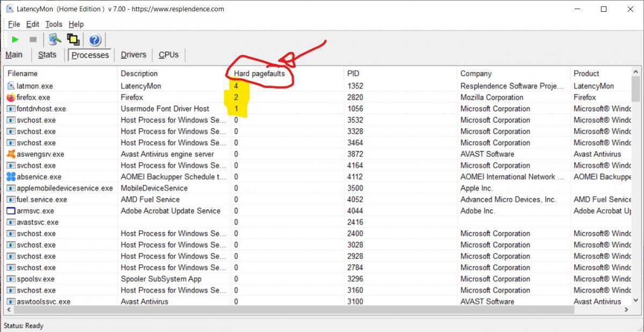This screenshot has width=644, height=332.
Task: Click the Resplendence Software company cell
Action: [x=512, y=86]
